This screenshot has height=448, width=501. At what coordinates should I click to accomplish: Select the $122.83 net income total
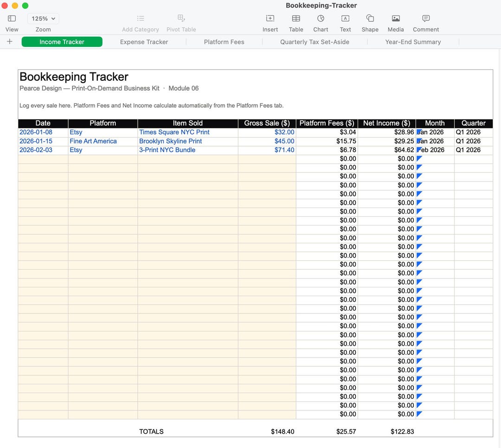click(386, 432)
